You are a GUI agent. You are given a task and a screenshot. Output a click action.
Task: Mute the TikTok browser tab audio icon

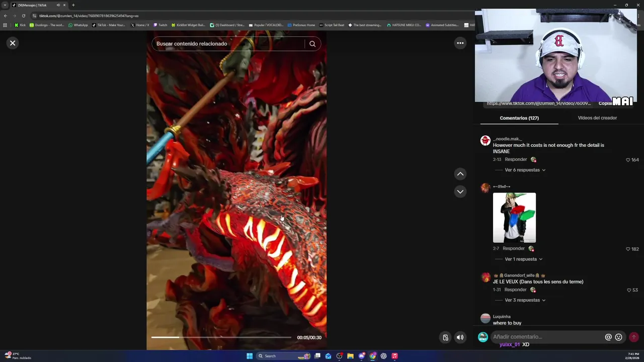[58, 5]
